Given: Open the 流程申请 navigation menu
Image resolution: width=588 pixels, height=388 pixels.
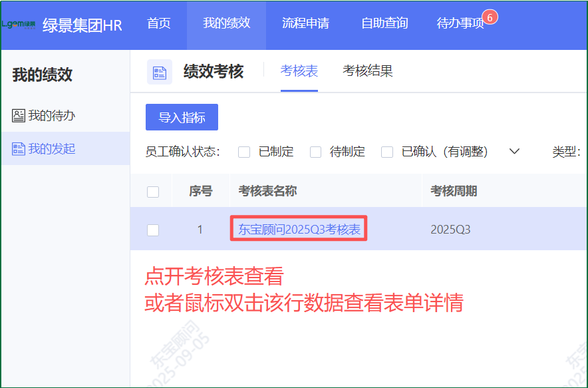Looking at the screenshot, I should 305,23.
